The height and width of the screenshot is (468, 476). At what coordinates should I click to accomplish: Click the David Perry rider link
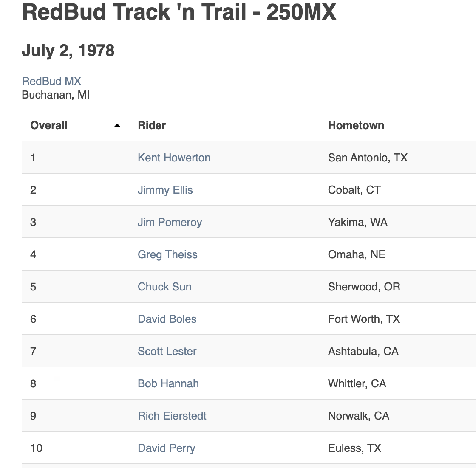pos(166,448)
